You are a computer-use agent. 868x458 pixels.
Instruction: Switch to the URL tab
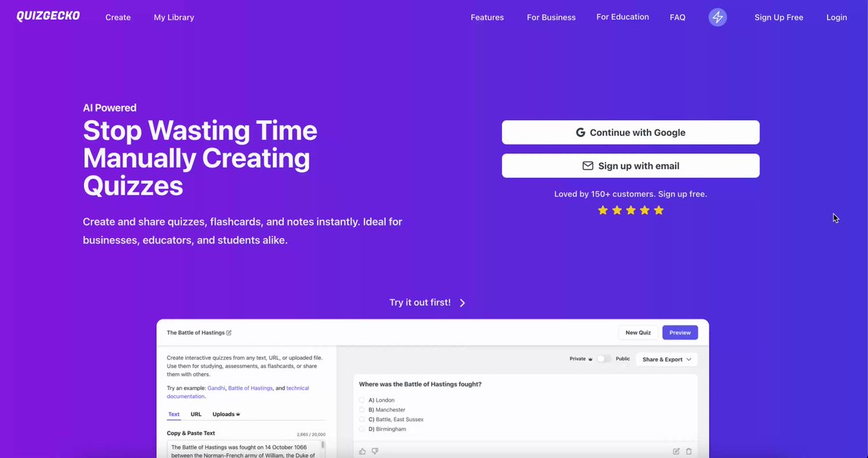point(196,414)
